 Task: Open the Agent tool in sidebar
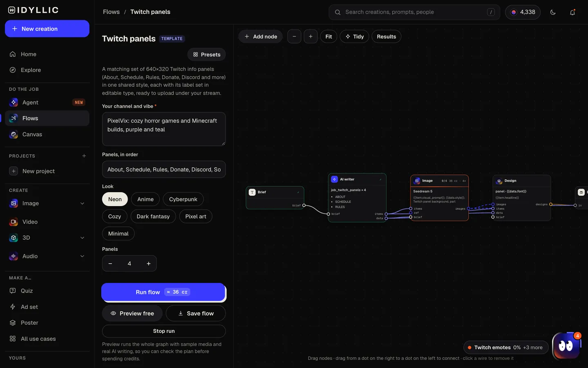click(x=47, y=102)
